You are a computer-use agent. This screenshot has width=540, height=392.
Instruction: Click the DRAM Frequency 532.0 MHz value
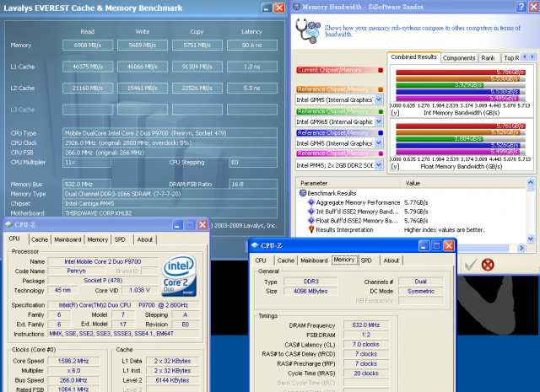point(366,325)
